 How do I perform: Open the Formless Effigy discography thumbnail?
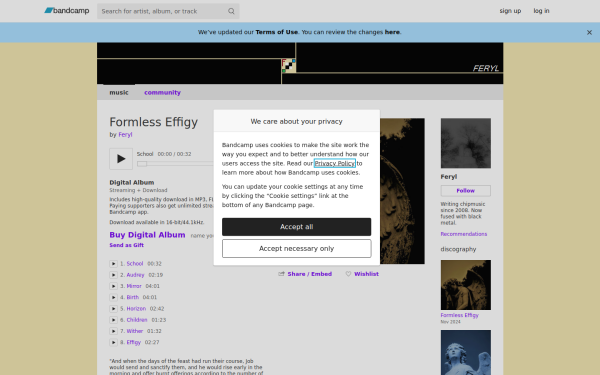click(x=466, y=285)
